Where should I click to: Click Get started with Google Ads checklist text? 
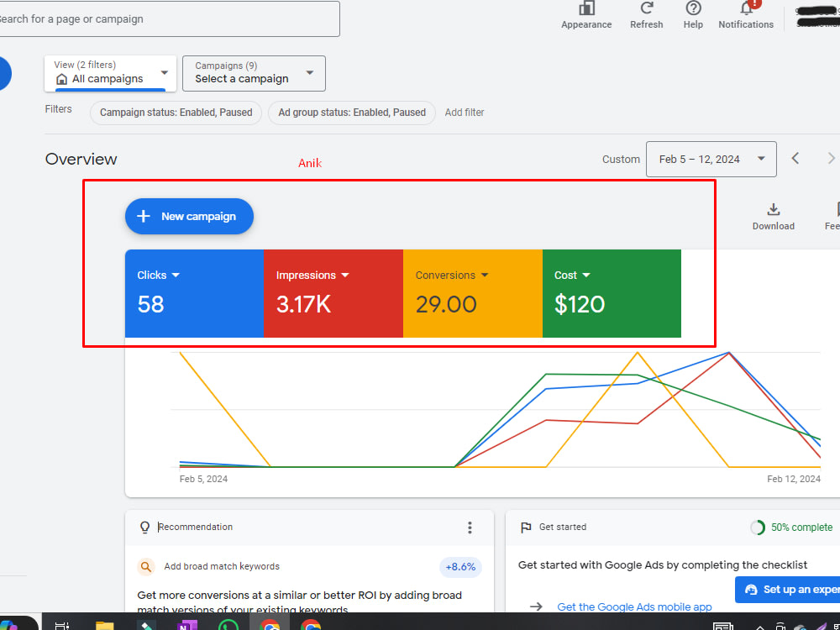(663, 564)
